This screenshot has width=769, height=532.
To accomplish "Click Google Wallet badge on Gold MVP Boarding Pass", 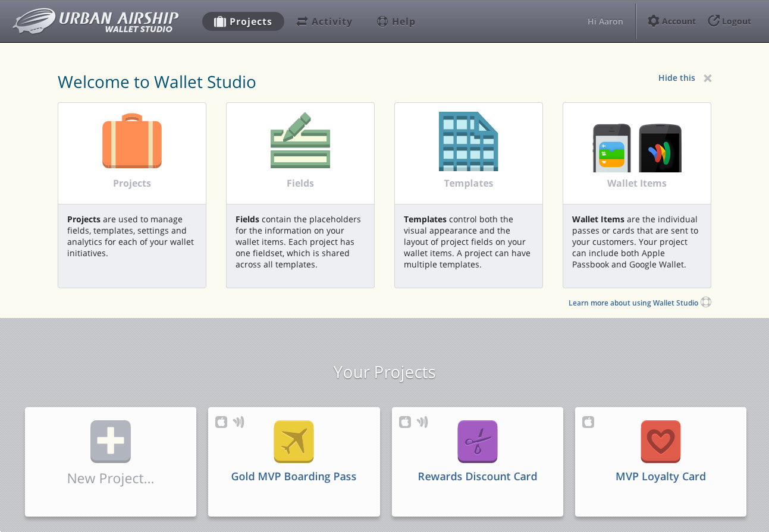I will point(238,422).
